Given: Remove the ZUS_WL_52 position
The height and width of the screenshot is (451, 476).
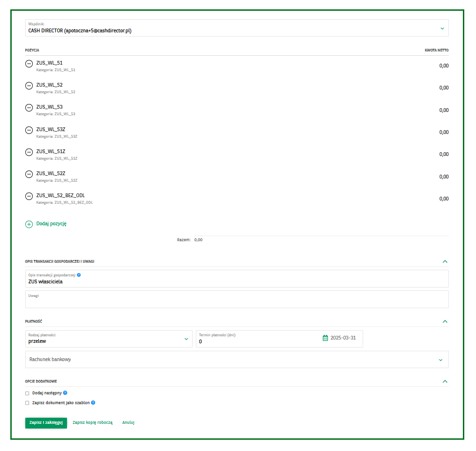Looking at the screenshot, I should point(29,86).
